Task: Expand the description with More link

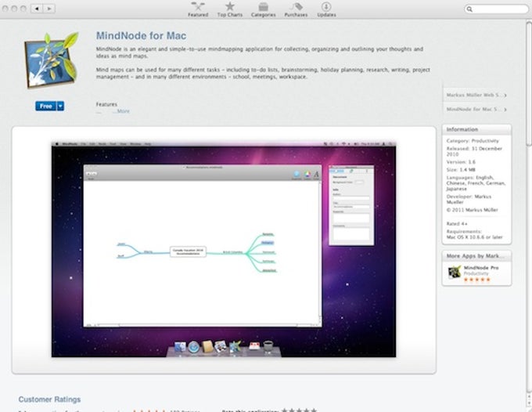Action: tap(123, 111)
